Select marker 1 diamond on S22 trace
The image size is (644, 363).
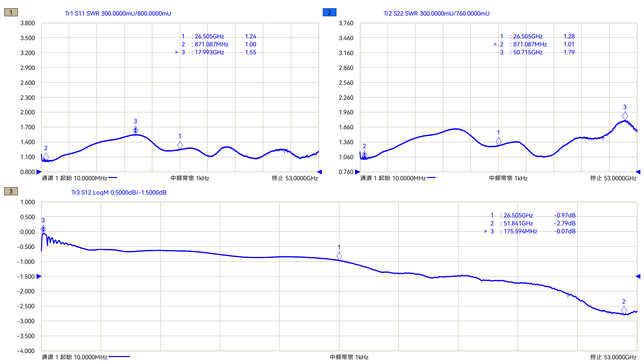pos(498,141)
